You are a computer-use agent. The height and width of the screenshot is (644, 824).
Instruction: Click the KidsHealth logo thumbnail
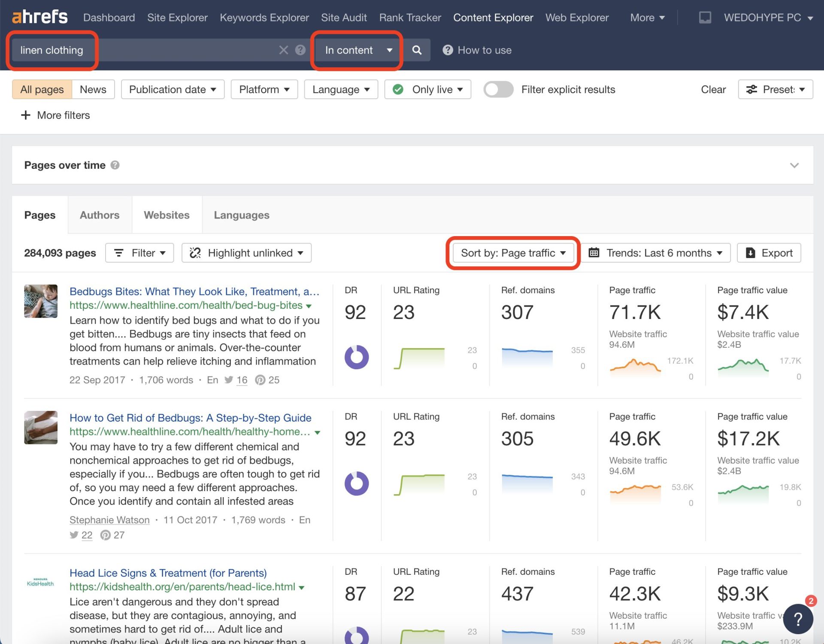point(40,582)
